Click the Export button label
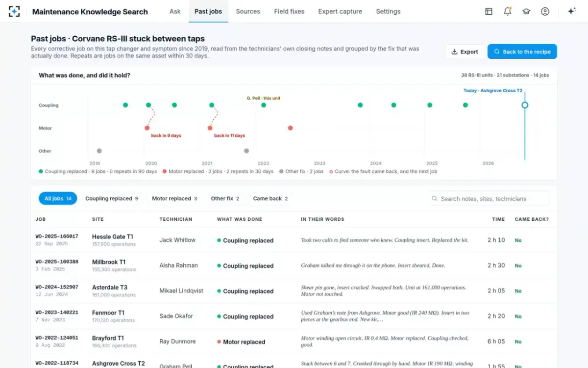The image size is (588, 368). (469, 52)
